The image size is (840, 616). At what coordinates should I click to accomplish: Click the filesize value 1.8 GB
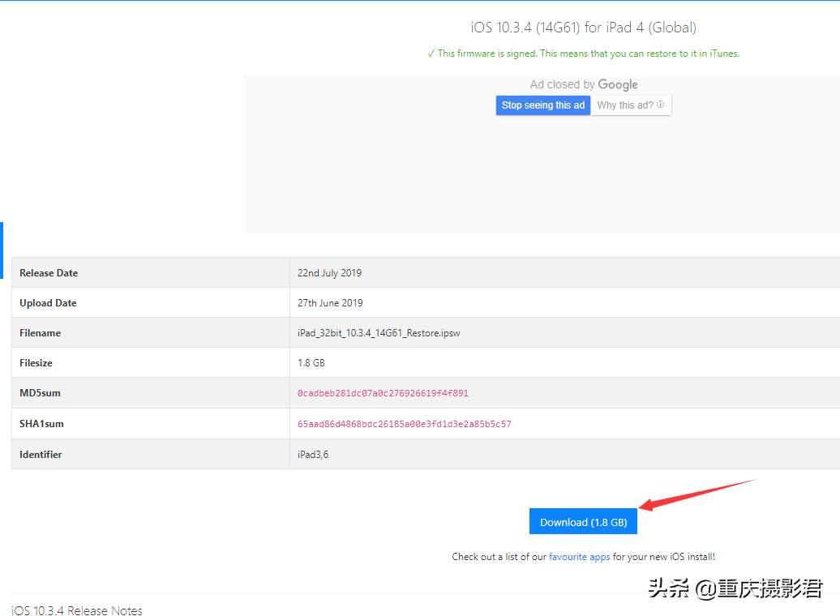[311, 363]
